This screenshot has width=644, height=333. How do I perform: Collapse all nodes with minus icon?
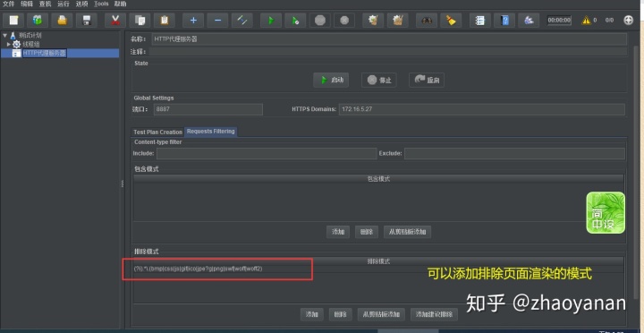pyautogui.click(x=217, y=20)
